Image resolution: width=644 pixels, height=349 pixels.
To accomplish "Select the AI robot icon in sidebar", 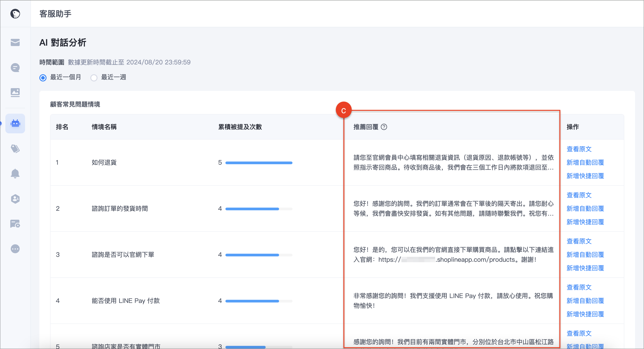I will (15, 123).
